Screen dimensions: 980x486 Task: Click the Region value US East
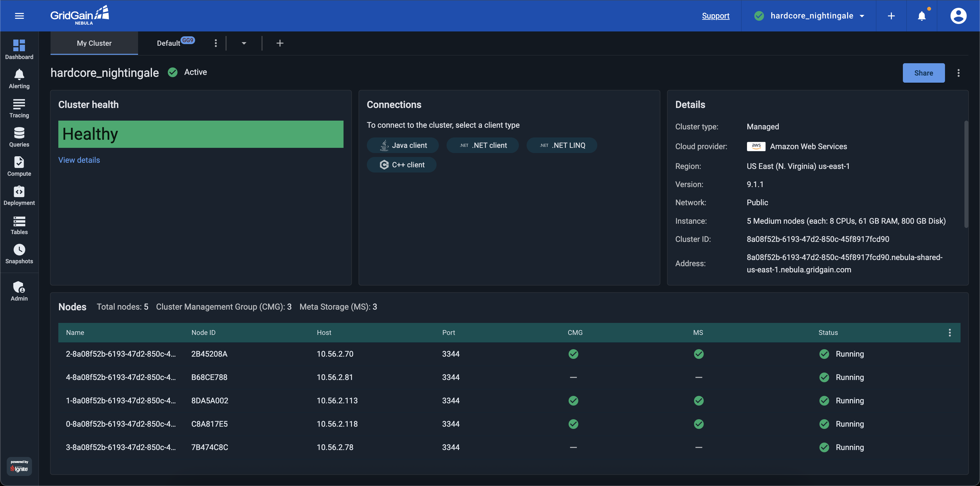(x=798, y=166)
